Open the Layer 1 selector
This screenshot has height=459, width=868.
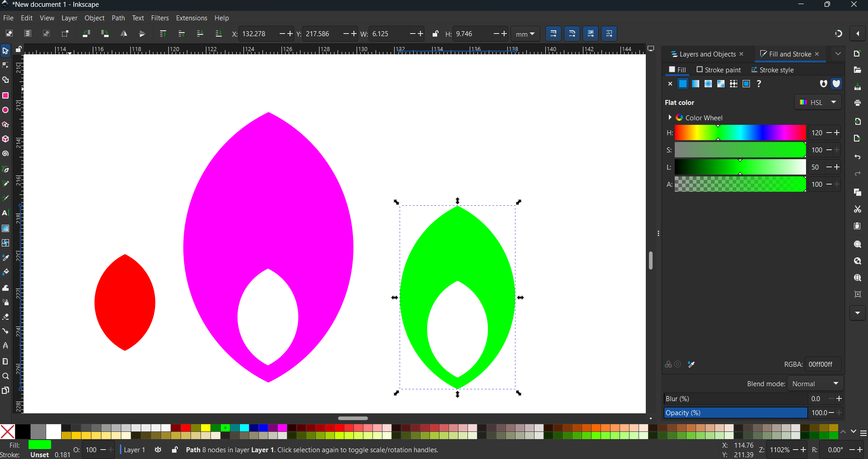point(134,450)
